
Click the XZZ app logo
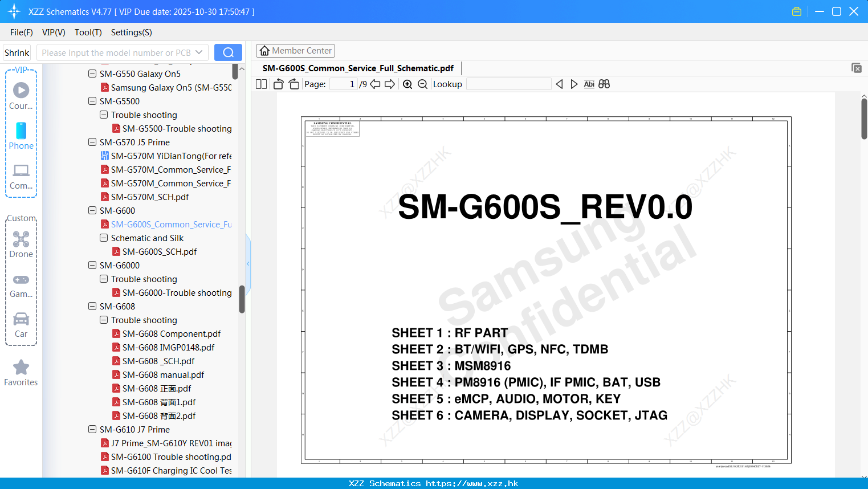tap(14, 11)
